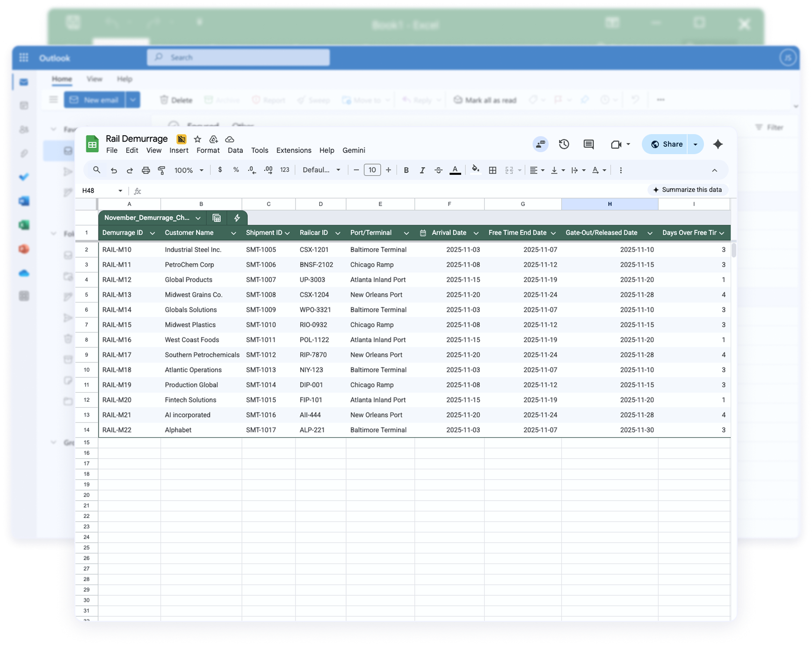812x648 pixels.
Task: Start a Meet video call
Action: point(616,144)
